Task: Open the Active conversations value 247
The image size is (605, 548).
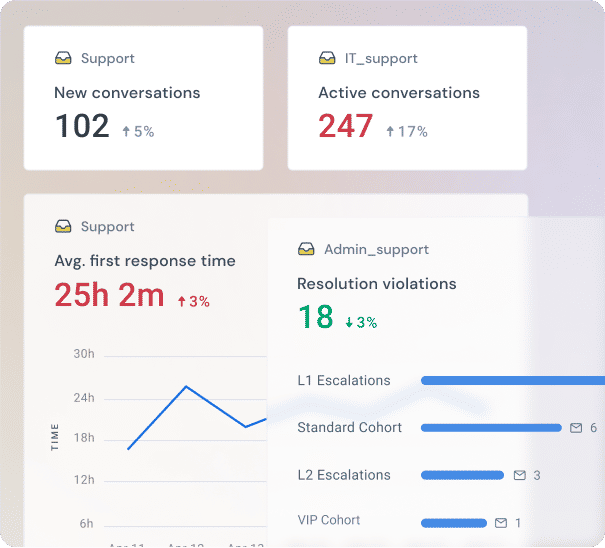Action: click(x=346, y=126)
